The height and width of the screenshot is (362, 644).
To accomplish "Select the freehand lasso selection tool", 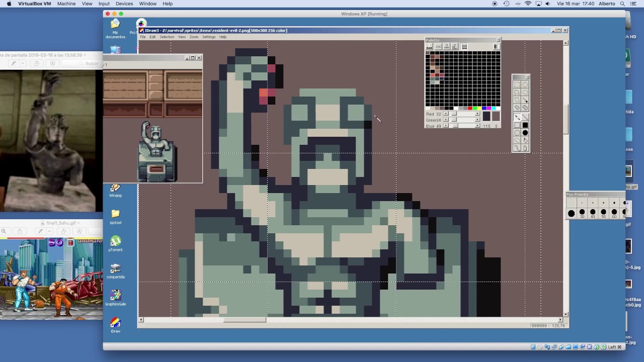I will pos(525,92).
